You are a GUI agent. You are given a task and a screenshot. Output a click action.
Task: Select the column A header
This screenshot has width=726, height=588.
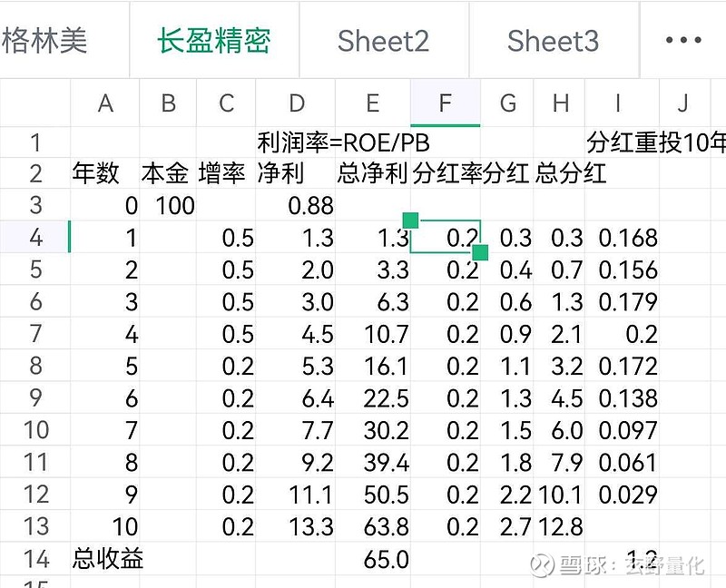(105, 103)
